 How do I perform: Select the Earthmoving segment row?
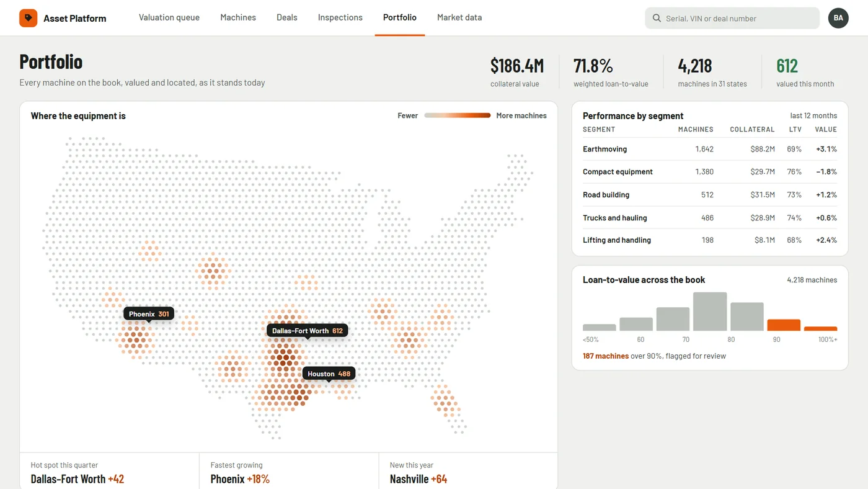point(710,149)
